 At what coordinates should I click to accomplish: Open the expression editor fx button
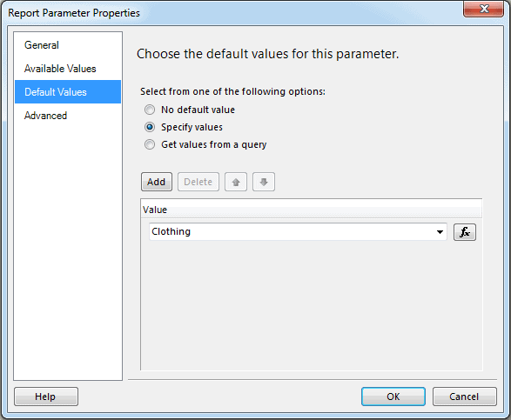click(464, 232)
